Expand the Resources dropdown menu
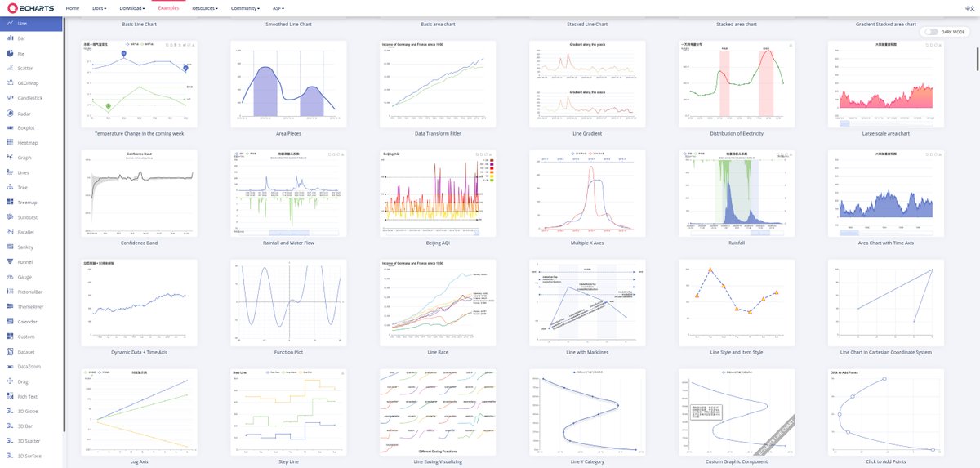The image size is (980, 468). [205, 7]
